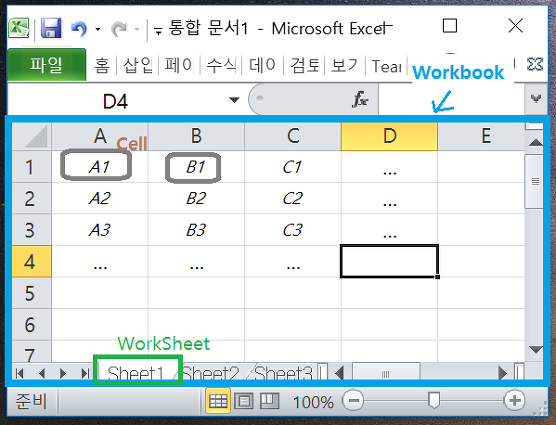Undo the last action
The image size is (556, 425).
click(x=79, y=29)
